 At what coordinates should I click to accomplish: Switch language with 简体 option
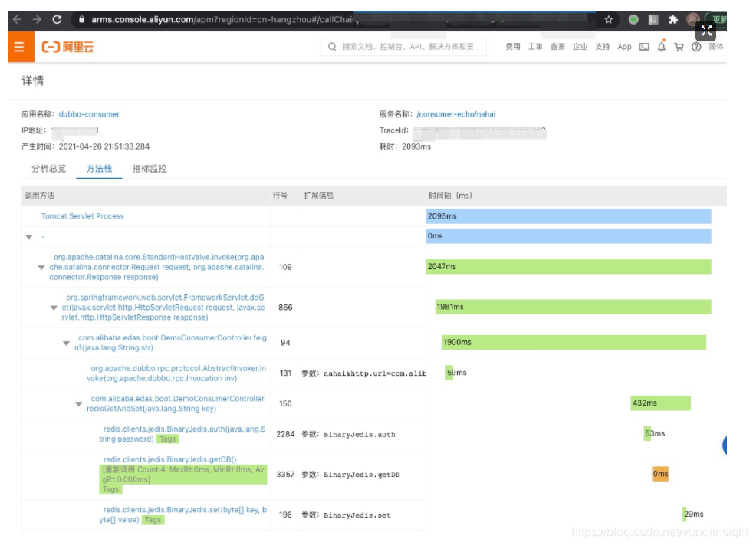tap(716, 47)
